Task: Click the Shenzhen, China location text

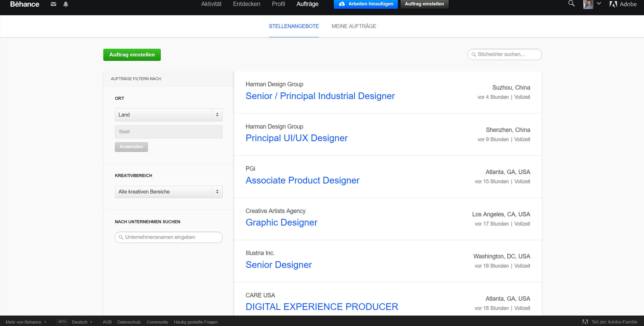Action: (x=508, y=130)
